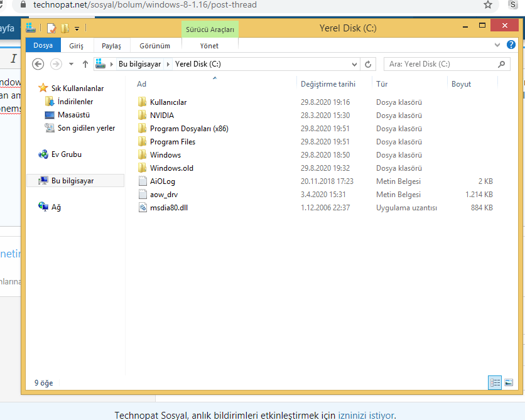Focus the Ara: Yerel Disk (C:) search box

[447, 64]
